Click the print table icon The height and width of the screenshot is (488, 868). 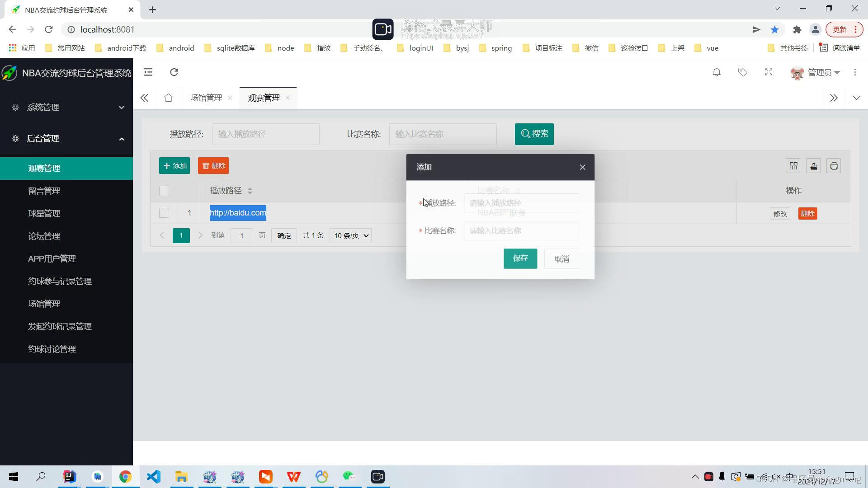(x=834, y=166)
